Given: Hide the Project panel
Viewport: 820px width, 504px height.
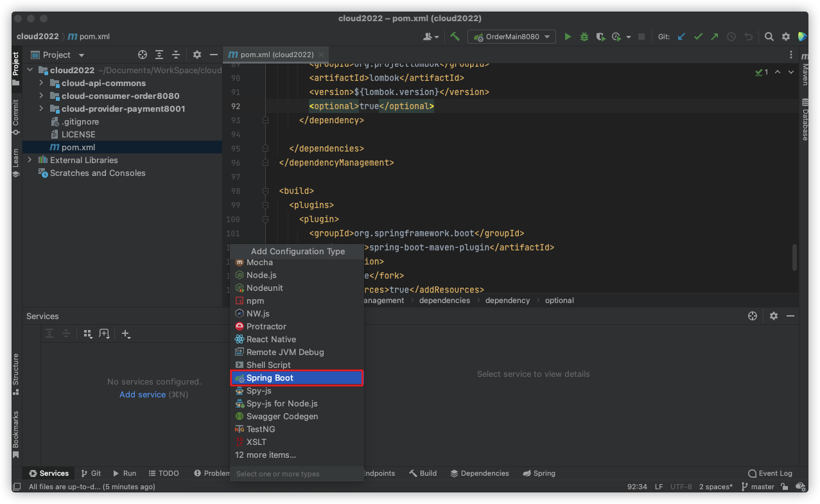Looking at the screenshot, I should 213,55.
